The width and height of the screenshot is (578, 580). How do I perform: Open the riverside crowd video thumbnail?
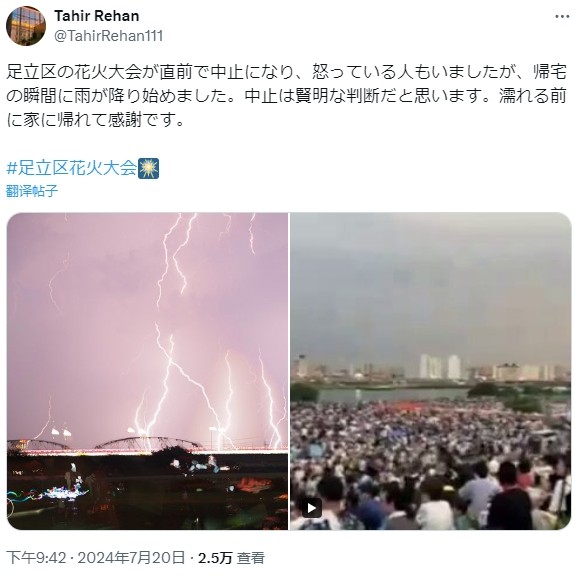click(430, 371)
